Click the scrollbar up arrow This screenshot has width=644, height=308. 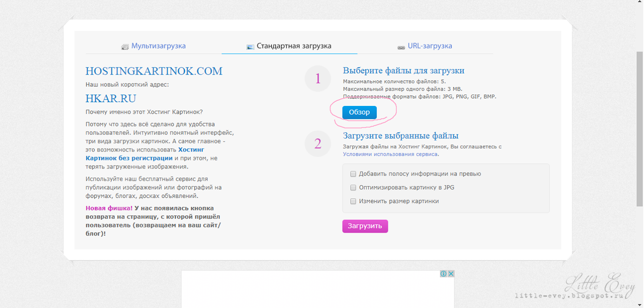click(x=640, y=2)
